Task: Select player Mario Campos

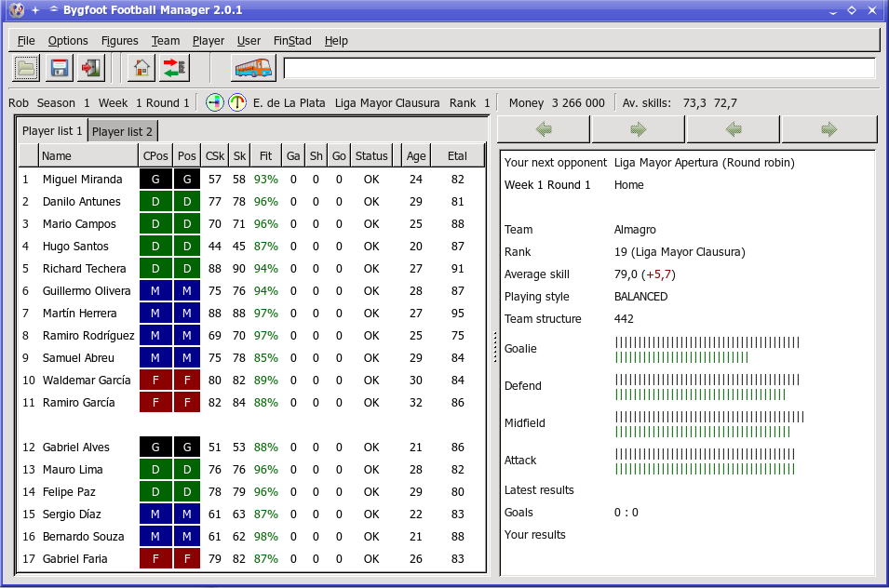Action: pos(252,224)
